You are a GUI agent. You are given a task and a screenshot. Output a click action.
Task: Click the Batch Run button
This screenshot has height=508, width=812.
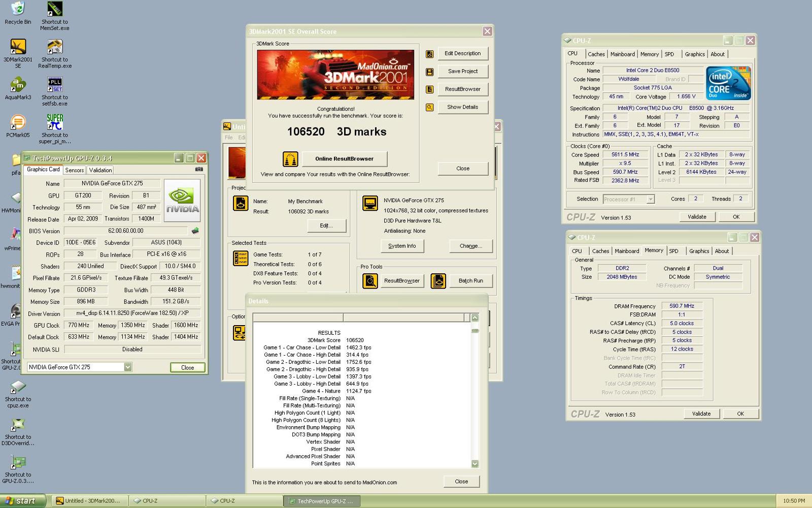[470, 280]
